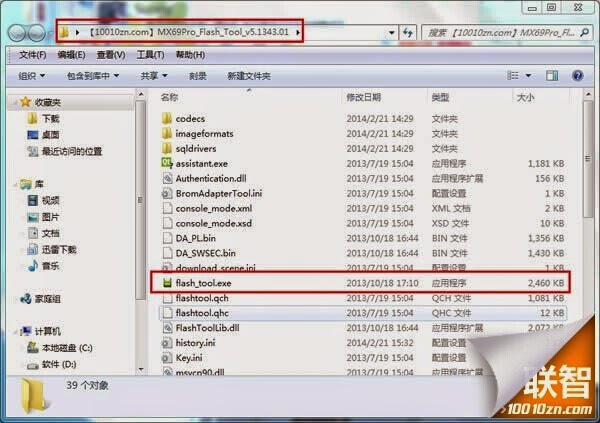This screenshot has height=423, width=600.
Task: Open the help question-mark icon
Action: 577,75
